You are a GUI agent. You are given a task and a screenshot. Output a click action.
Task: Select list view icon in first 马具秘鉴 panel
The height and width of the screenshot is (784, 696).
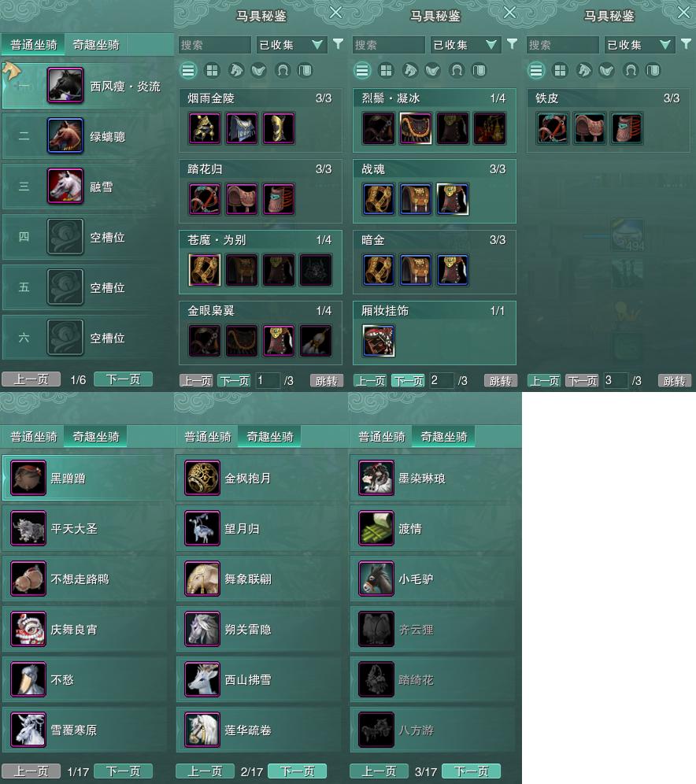pyautogui.click(x=188, y=71)
